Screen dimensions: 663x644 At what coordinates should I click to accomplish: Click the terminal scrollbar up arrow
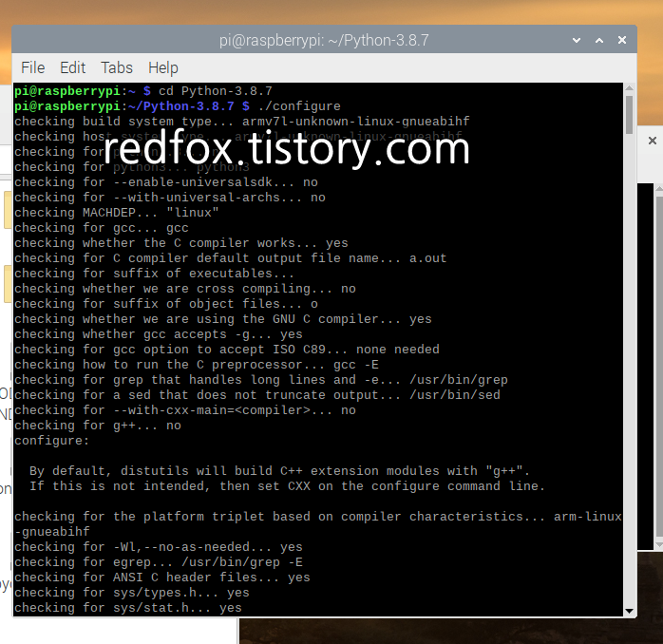(x=629, y=88)
